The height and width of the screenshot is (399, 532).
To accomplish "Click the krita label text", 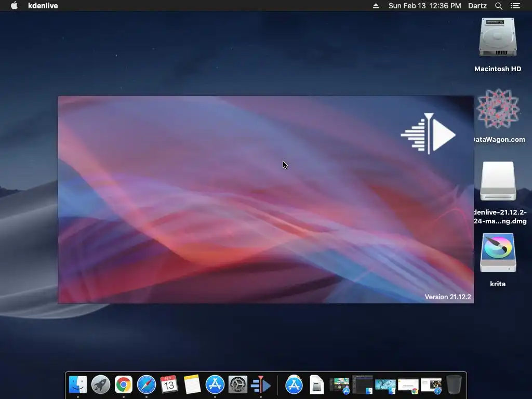I will click(497, 284).
